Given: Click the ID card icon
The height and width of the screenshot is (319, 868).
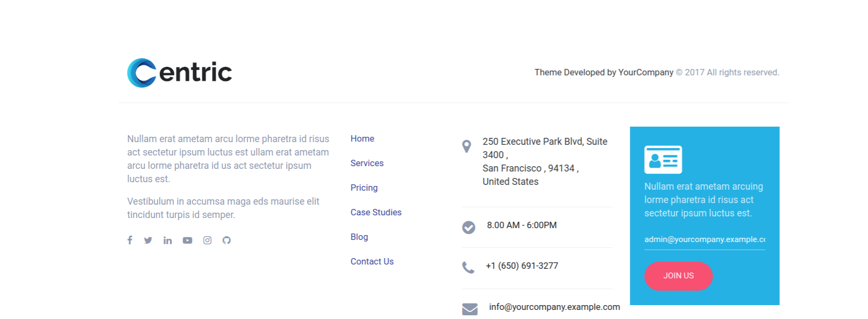Looking at the screenshot, I should click(x=663, y=159).
